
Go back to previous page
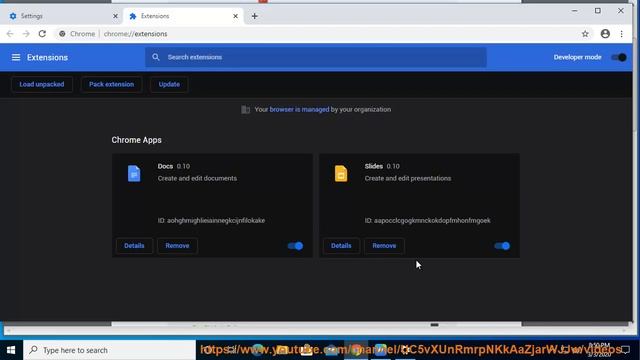tap(10, 34)
